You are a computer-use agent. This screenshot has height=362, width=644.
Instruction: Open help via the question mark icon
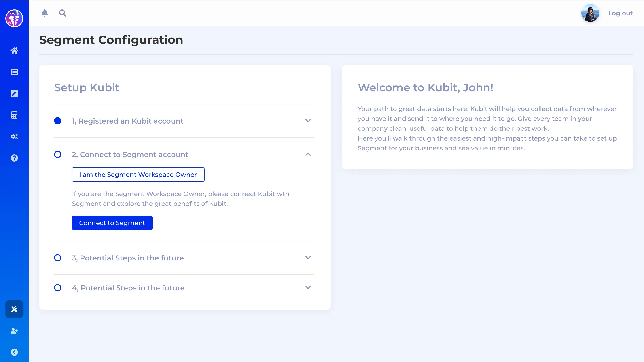[14, 158]
